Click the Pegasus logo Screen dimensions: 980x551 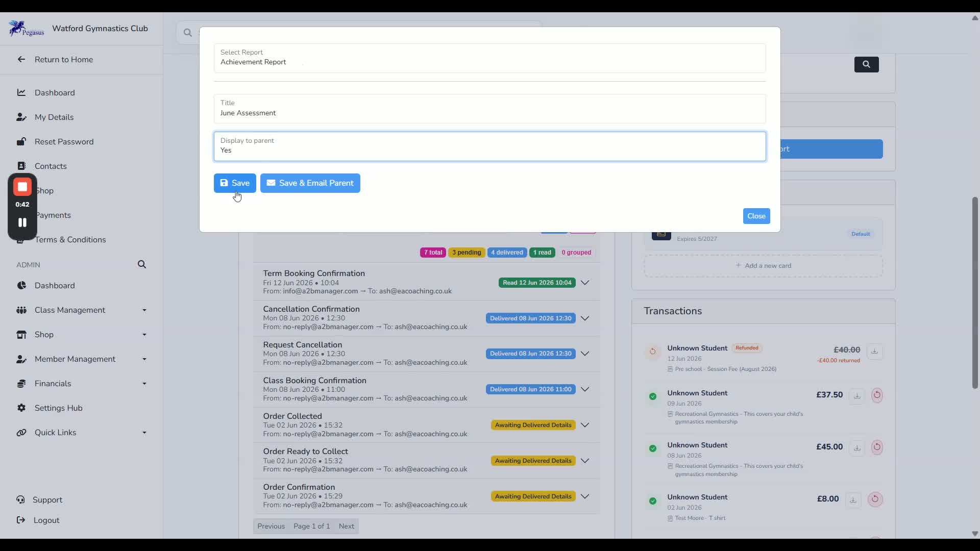click(26, 29)
